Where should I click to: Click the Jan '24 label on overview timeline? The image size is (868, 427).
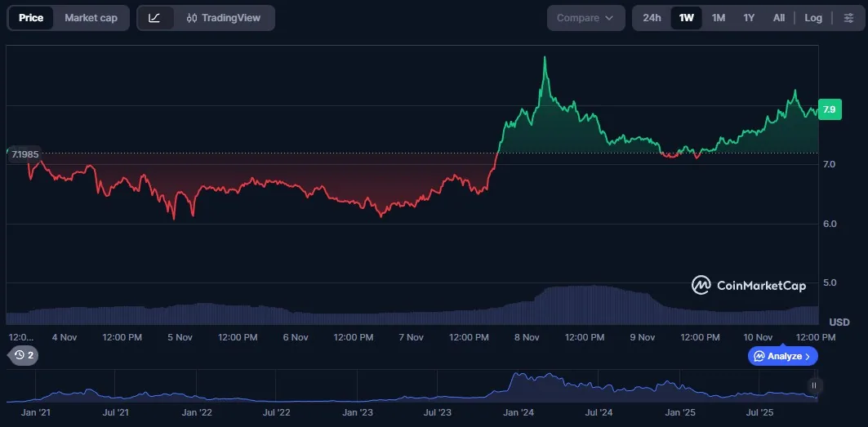[520, 412]
